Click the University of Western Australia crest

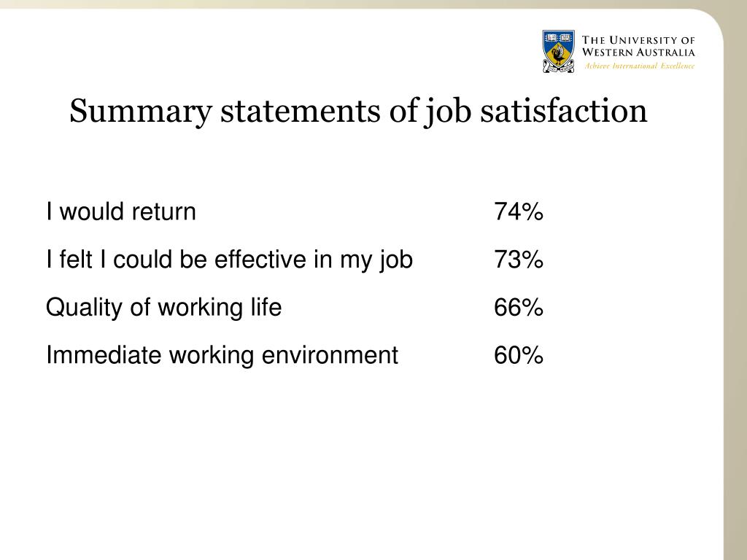point(558,52)
